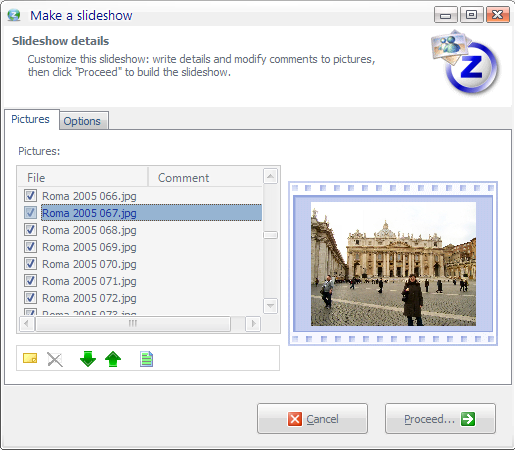Click the Comment column header
The width and height of the screenshot is (515, 450).
click(x=205, y=177)
